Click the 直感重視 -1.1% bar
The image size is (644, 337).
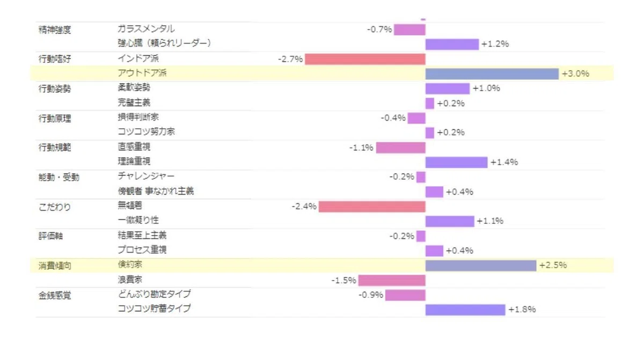[400, 148]
